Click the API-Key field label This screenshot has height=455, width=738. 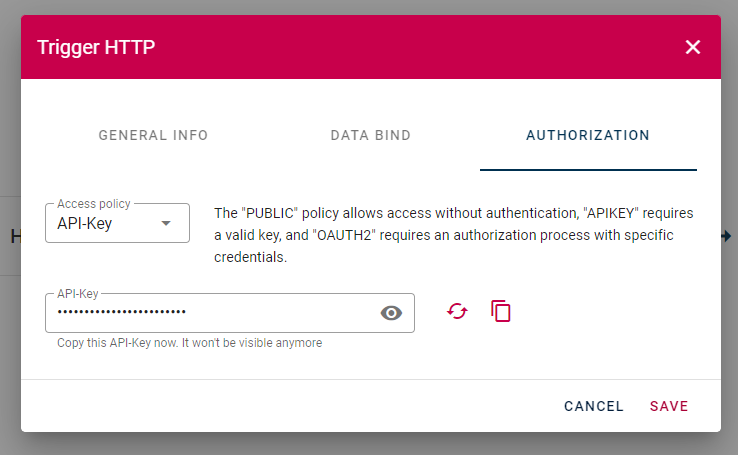click(x=78, y=294)
